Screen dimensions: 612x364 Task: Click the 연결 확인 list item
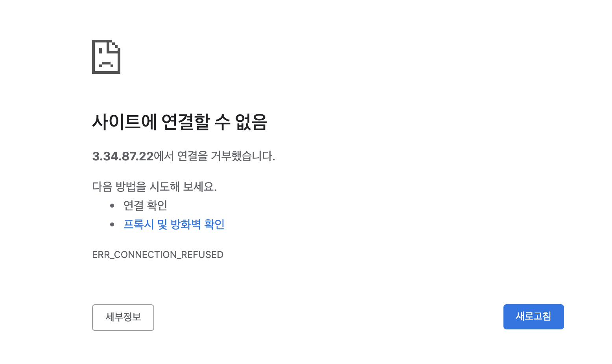[x=146, y=205]
